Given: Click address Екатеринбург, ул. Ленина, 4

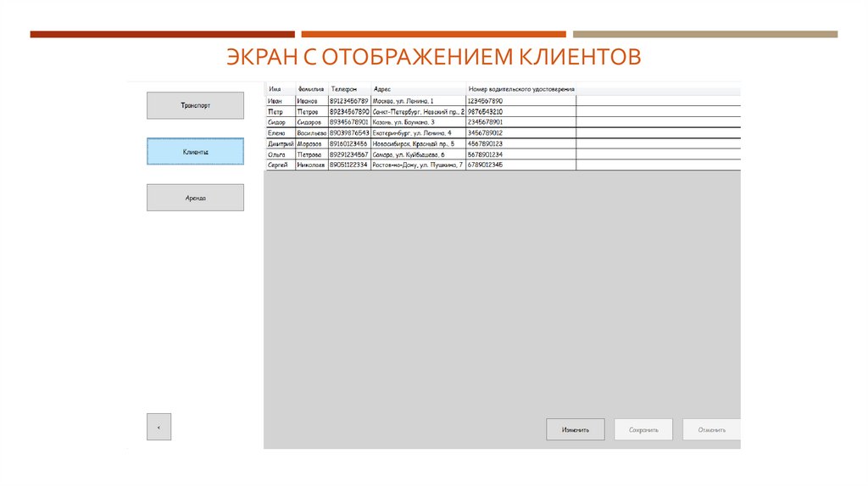Looking at the screenshot, I should (418, 133).
